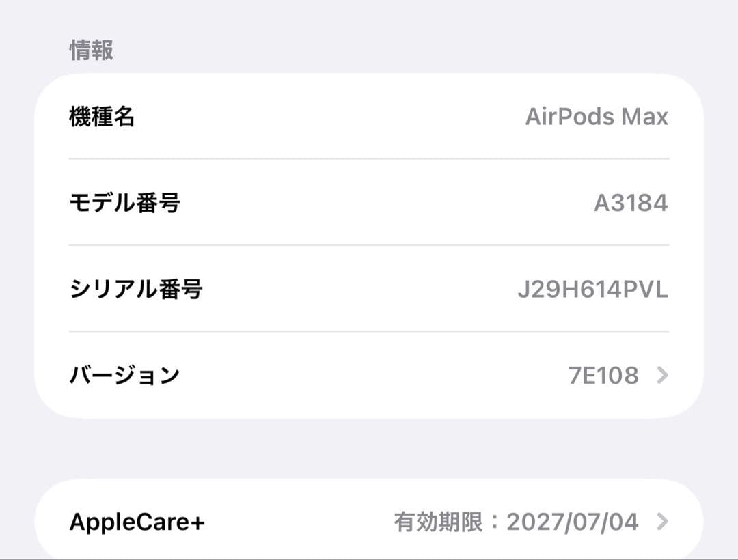This screenshot has height=560, width=738.
Task: Tap the information card containing device details
Action: 369,246
